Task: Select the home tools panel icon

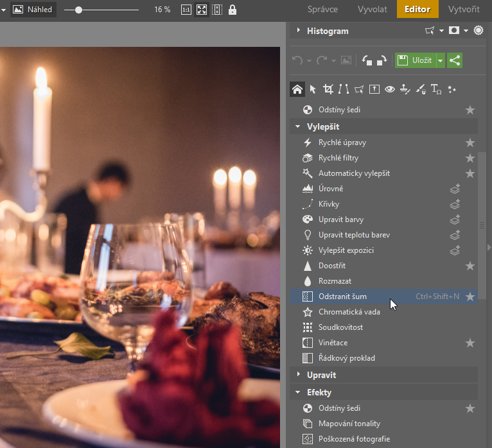Action: pos(297,89)
